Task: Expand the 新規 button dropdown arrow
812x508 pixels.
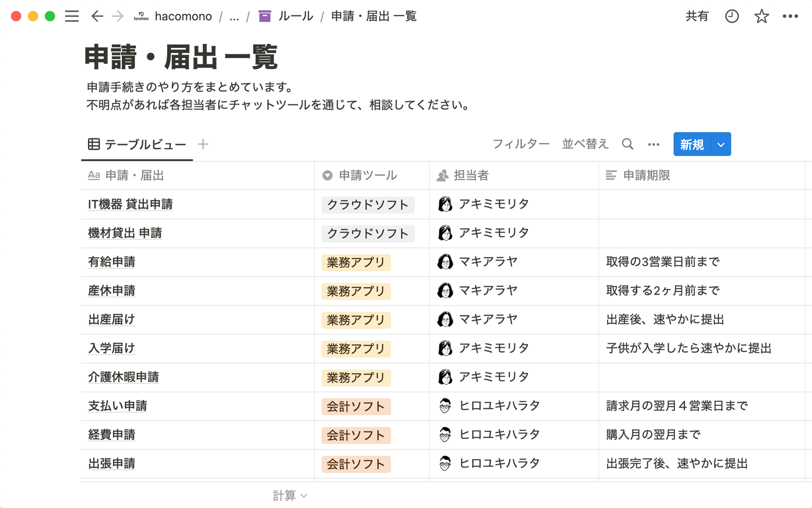Action: tap(721, 144)
